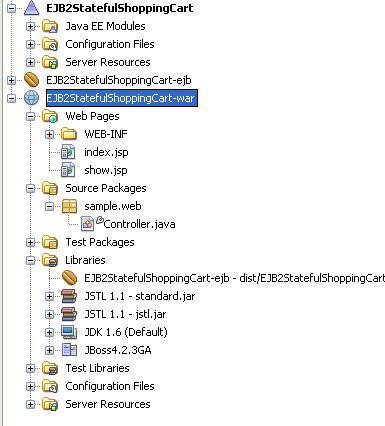This screenshot has width=385, height=426.
Task: Collapse the Source Packages node
Action: coord(30,188)
